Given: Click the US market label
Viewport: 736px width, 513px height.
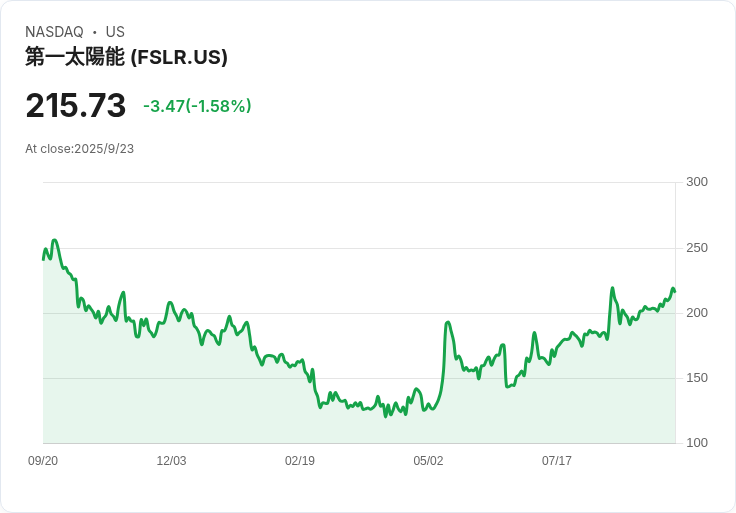Looking at the screenshot, I should [115, 32].
